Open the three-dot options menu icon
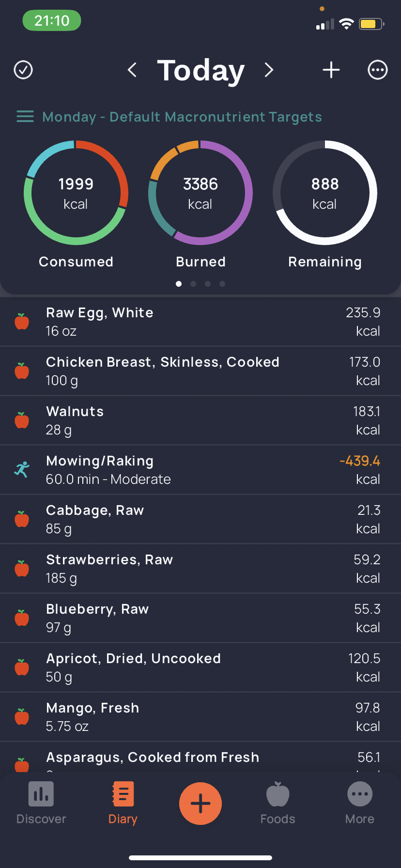 tap(378, 70)
